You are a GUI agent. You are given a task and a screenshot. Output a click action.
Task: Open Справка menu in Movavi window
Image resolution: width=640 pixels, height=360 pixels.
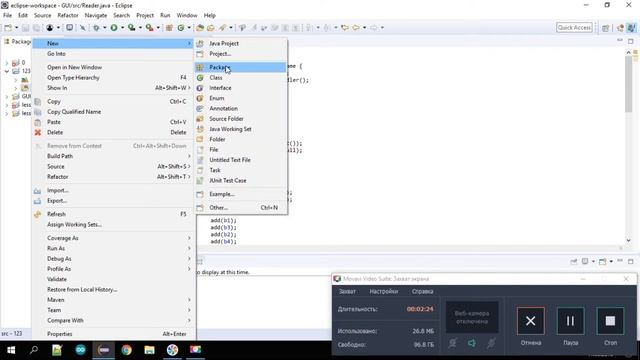[422, 291]
